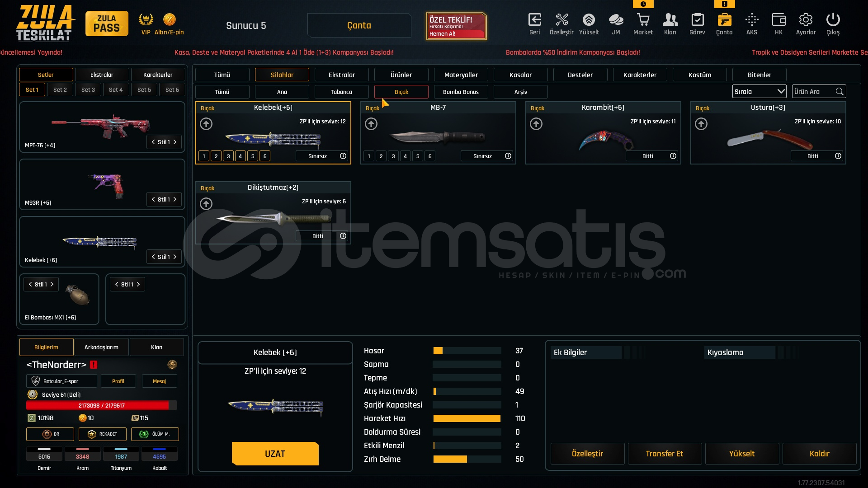Viewport: 868px width, 488px height.
Task: Click next style arrow for El Bombası MX1
Action: [x=52, y=284]
